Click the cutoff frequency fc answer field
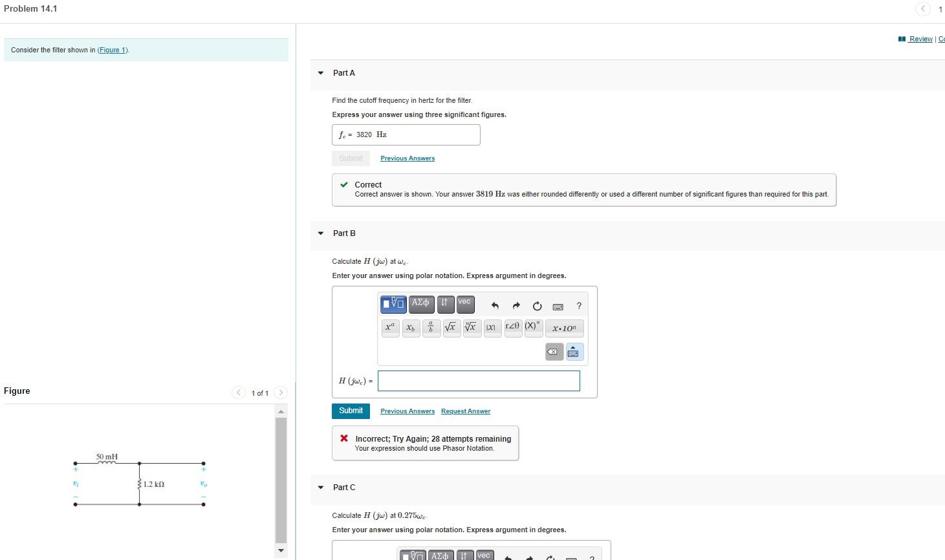This screenshot has width=945, height=560. pyautogui.click(x=406, y=135)
